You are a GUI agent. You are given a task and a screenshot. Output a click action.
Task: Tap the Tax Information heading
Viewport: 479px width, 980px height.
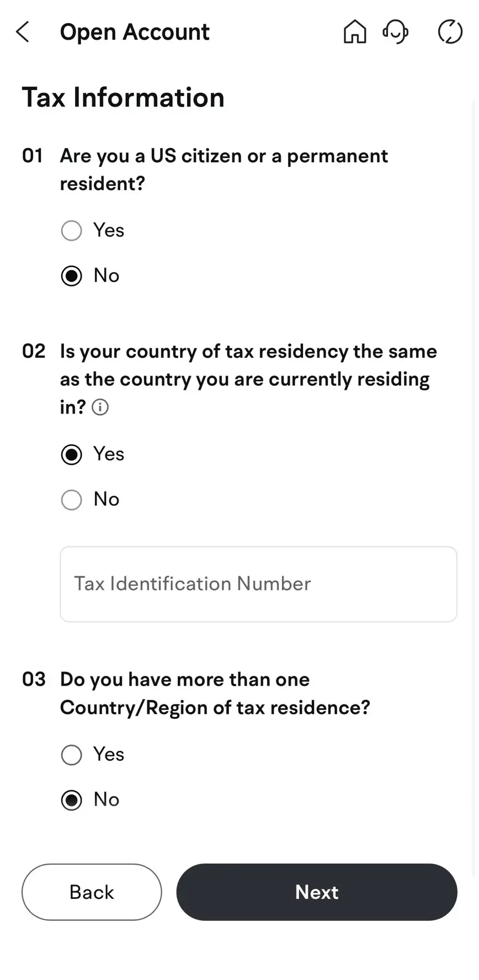(123, 98)
